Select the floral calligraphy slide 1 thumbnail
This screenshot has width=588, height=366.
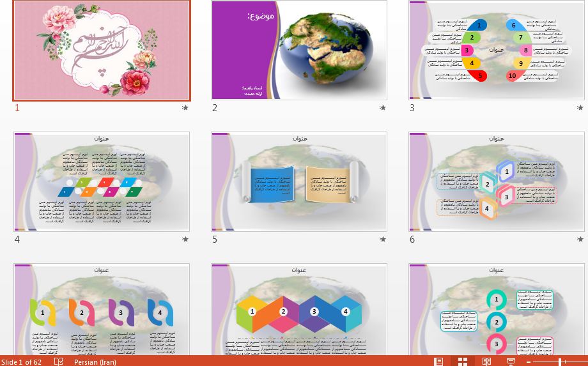[102, 50]
